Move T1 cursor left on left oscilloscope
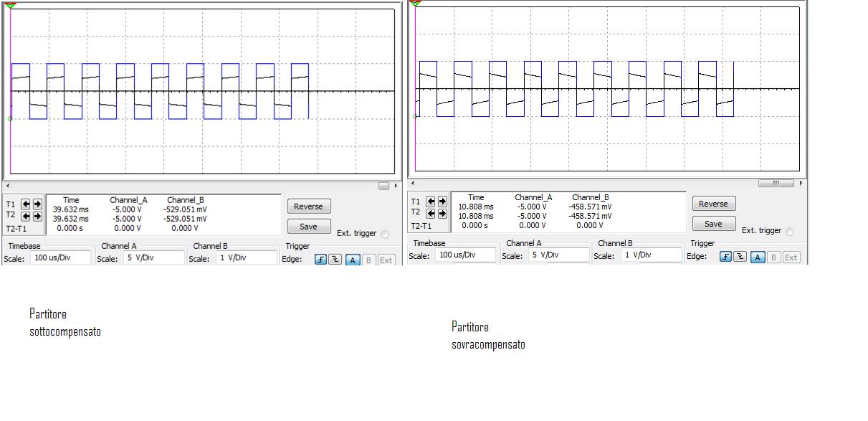Image resolution: width=868 pixels, height=421 pixels. coord(27,204)
